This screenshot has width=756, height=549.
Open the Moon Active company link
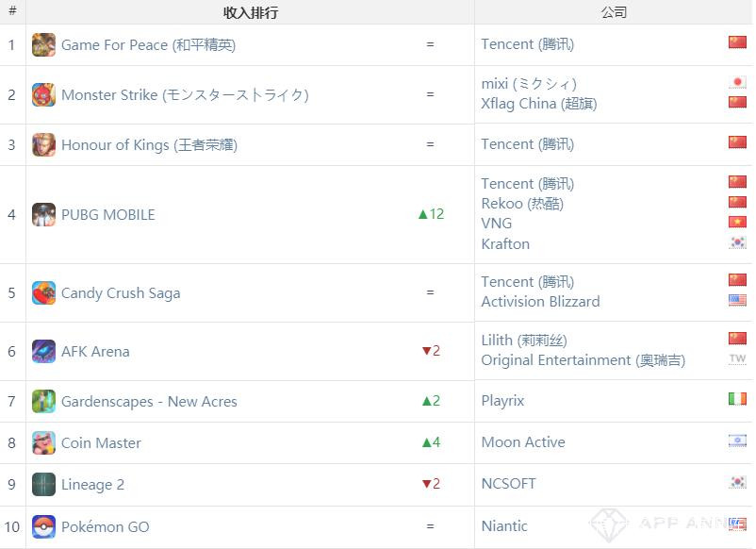(522, 442)
